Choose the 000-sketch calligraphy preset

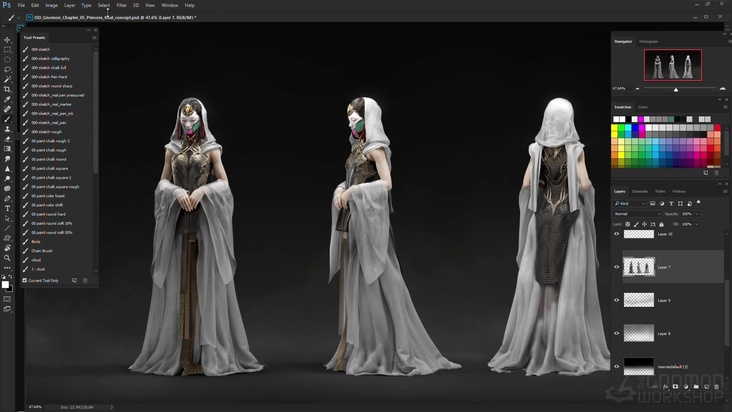[x=50, y=58]
